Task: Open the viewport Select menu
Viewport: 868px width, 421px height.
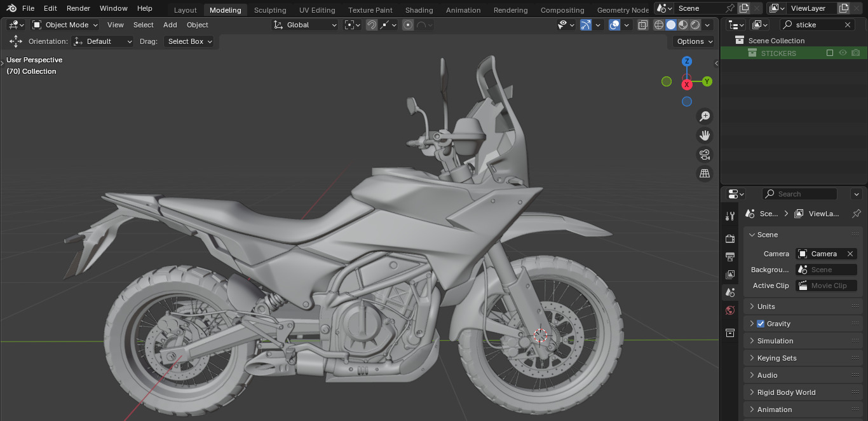Action: click(144, 25)
